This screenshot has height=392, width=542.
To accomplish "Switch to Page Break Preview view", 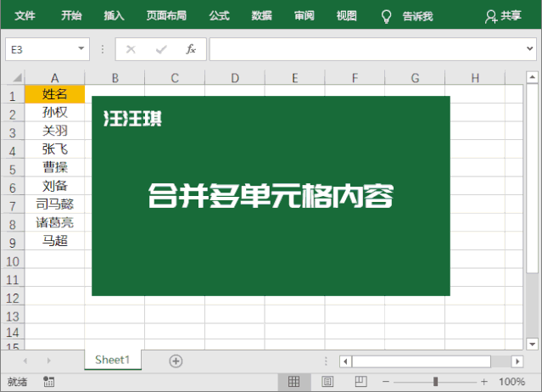I will click(358, 382).
